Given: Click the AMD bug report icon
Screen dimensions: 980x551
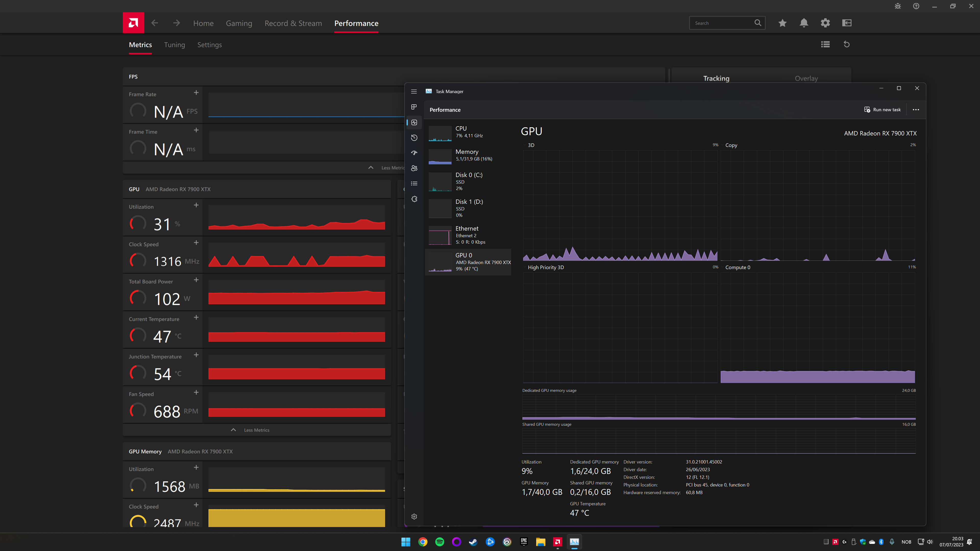Looking at the screenshot, I should click(x=898, y=6).
